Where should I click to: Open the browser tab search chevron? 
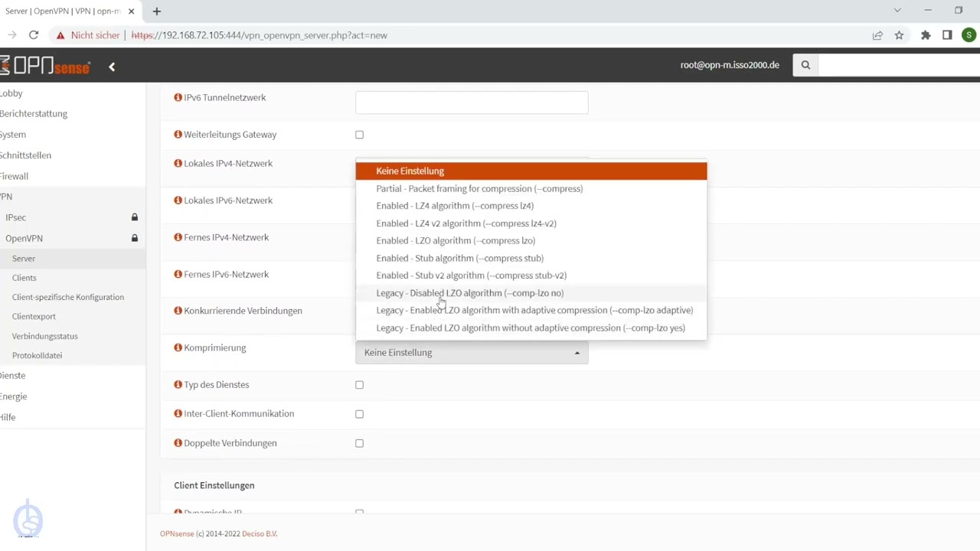click(x=898, y=11)
